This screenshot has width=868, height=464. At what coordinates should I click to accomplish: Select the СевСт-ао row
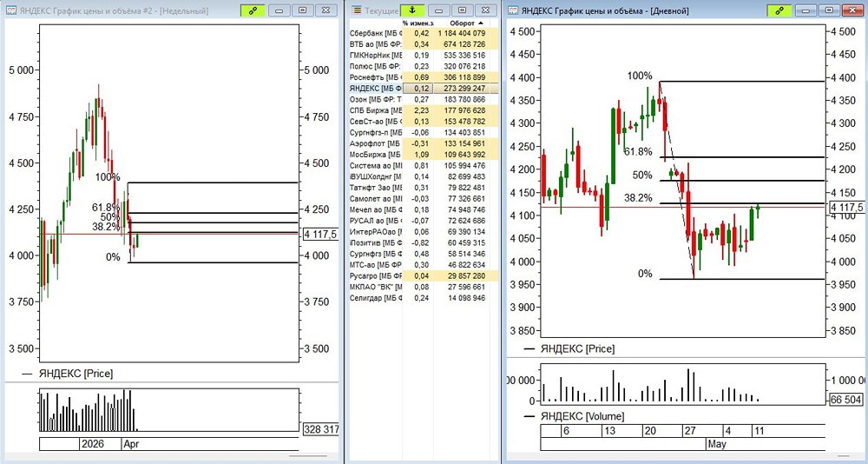424,122
